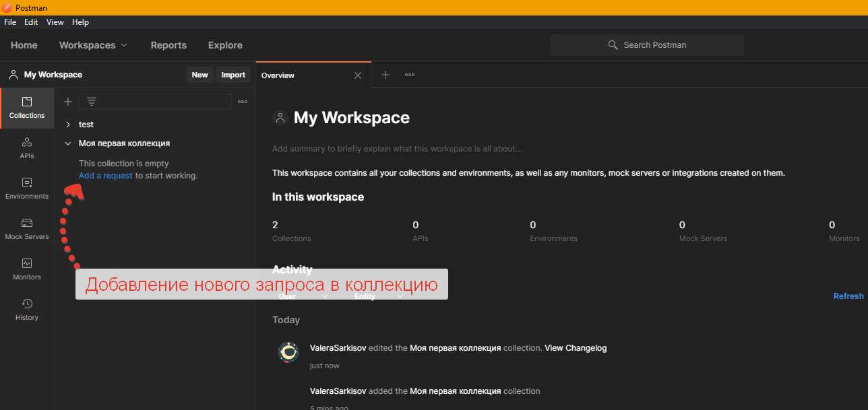This screenshot has width=868, height=410.
Task: Click the My Workspace heading in sidebar
Action: 53,75
